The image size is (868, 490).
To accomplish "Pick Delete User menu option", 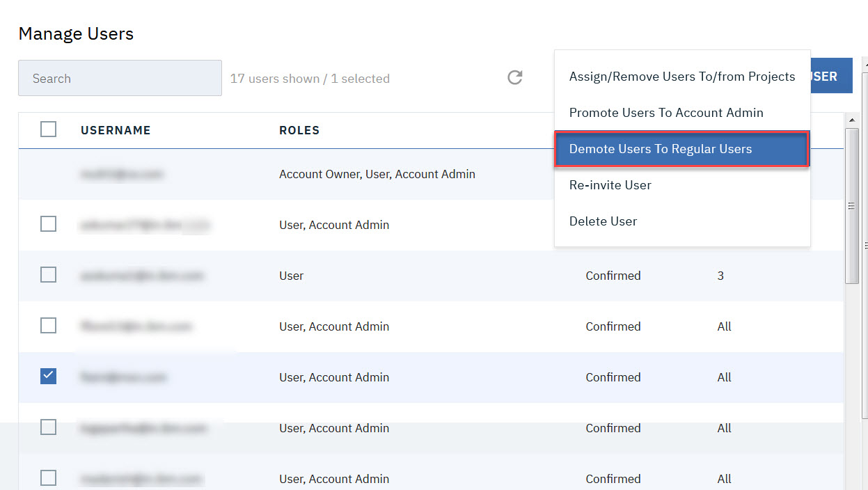I will click(603, 221).
